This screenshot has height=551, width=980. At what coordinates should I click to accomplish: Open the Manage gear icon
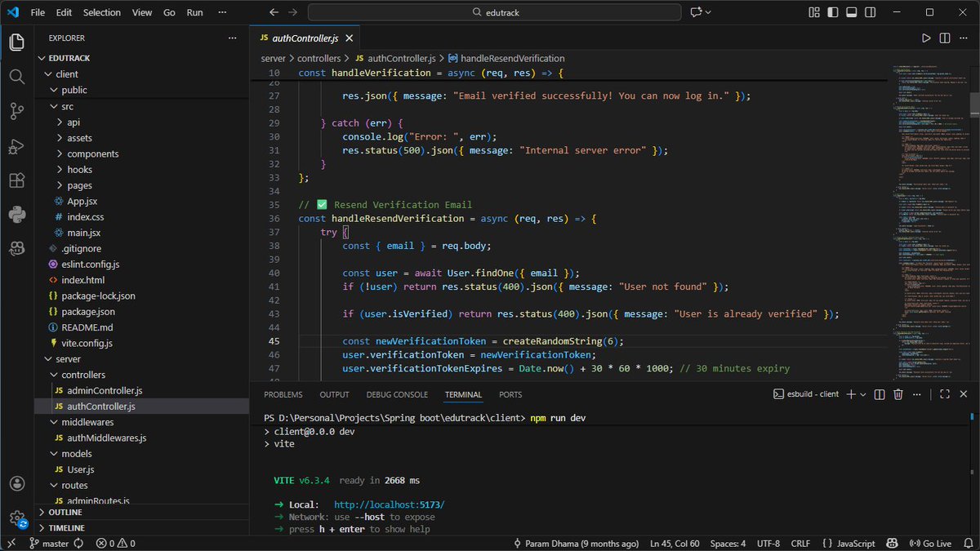(x=16, y=518)
